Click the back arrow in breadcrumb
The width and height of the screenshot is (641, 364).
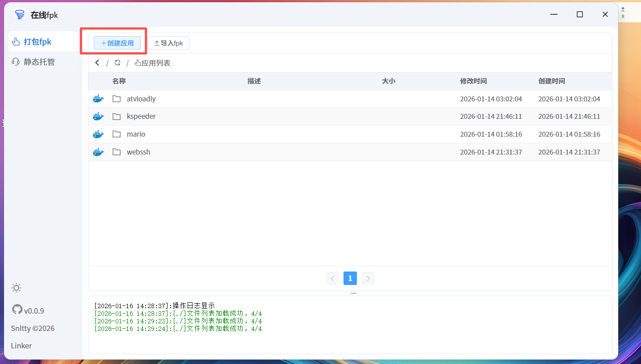pos(97,63)
